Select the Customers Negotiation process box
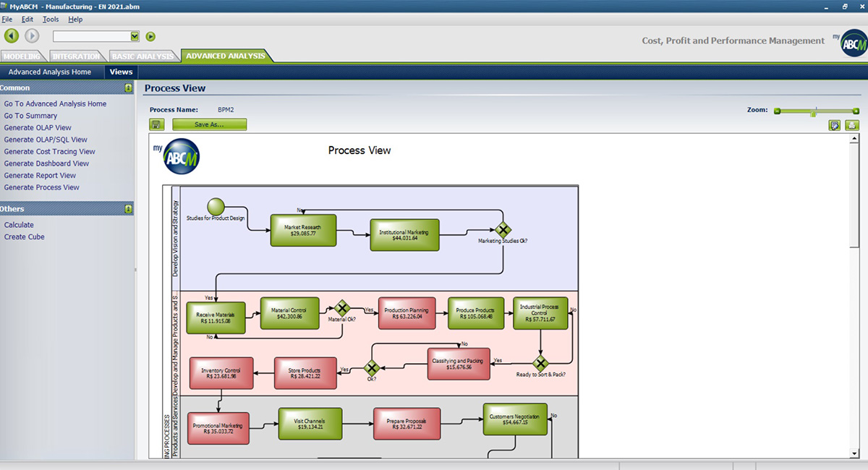868x470 pixels. pos(515,419)
